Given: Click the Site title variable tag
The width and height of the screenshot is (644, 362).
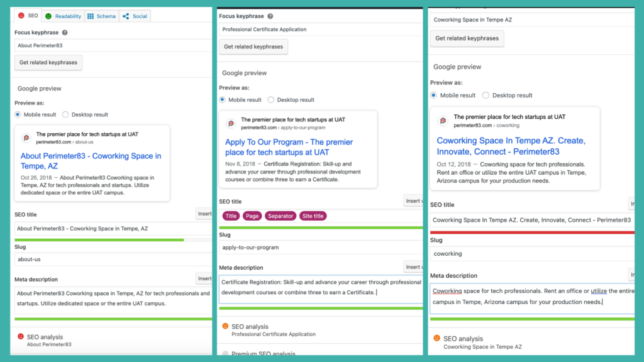Looking at the screenshot, I should pyautogui.click(x=313, y=216).
